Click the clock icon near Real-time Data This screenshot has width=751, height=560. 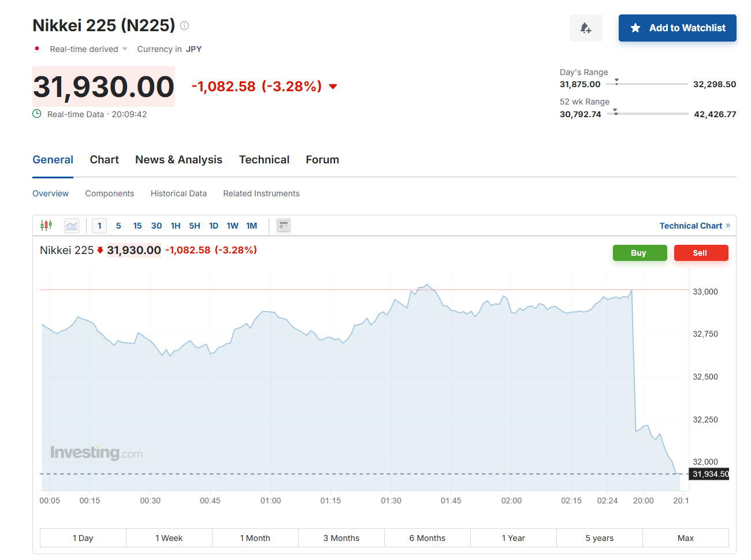click(x=37, y=114)
